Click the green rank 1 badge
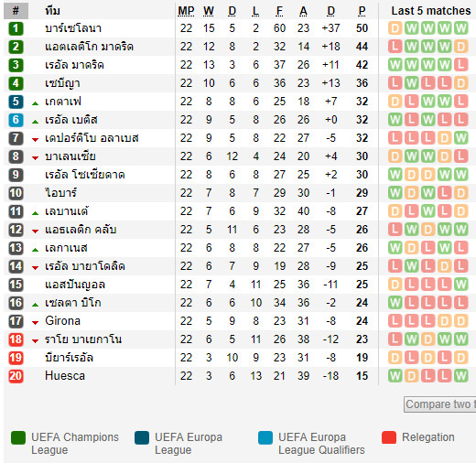476x463 pixels. click(16, 28)
